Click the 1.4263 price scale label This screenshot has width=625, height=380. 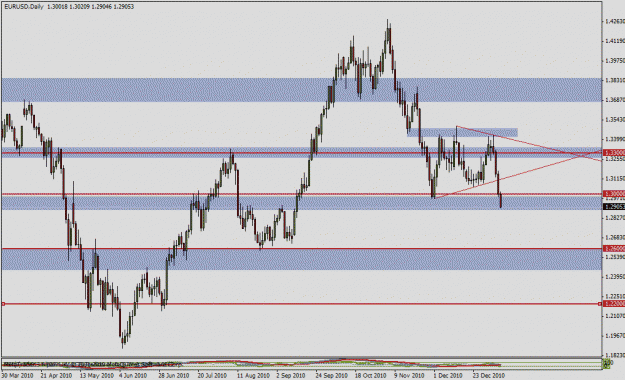tap(615, 21)
